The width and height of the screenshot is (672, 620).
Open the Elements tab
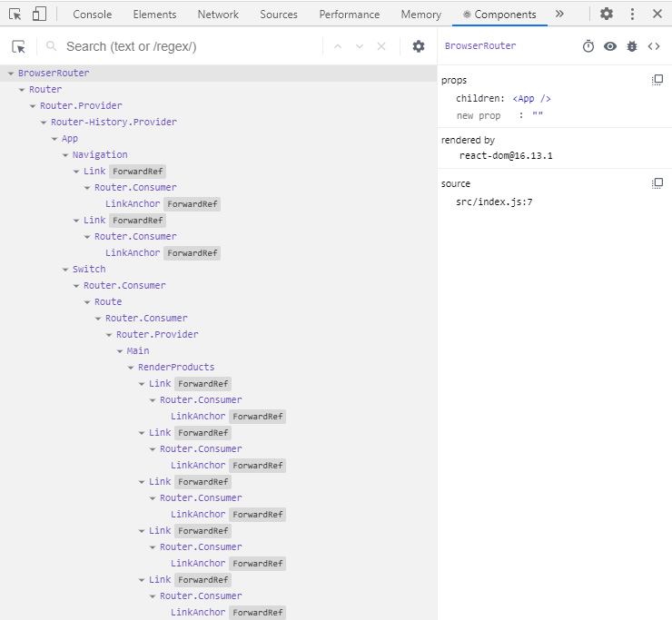coord(154,15)
